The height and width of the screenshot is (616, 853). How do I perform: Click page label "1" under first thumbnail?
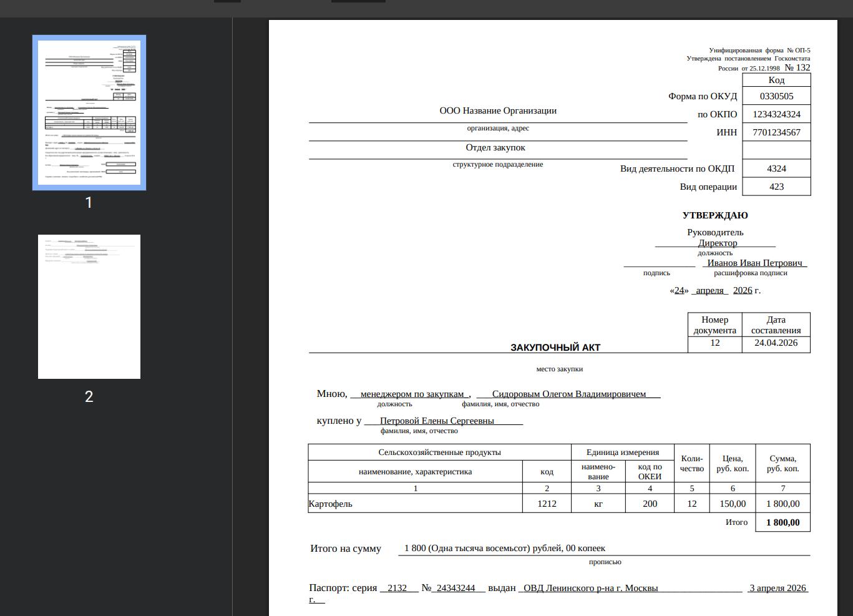(x=89, y=203)
